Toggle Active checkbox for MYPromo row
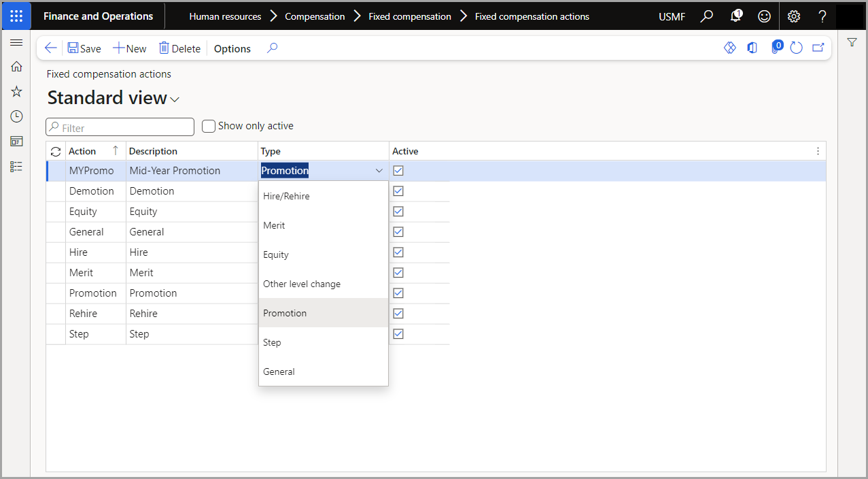The image size is (868, 479). [x=398, y=171]
